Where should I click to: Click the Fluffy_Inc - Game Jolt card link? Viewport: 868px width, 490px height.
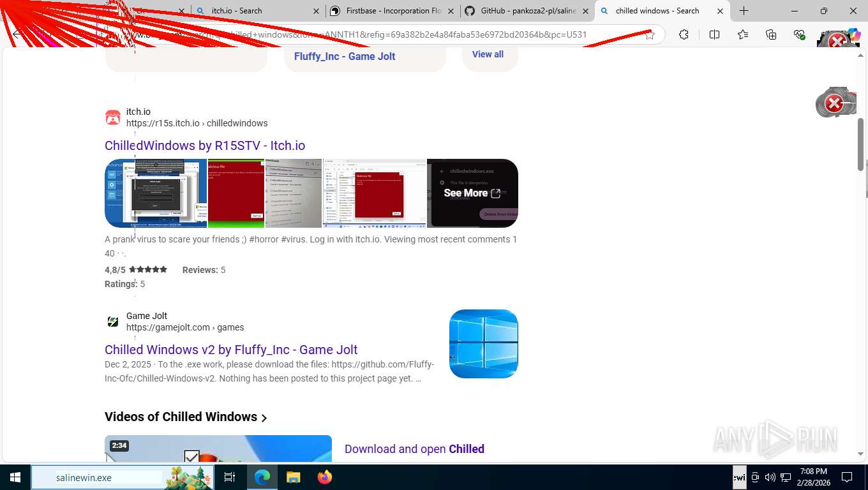pyautogui.click(x=345, y=56)
